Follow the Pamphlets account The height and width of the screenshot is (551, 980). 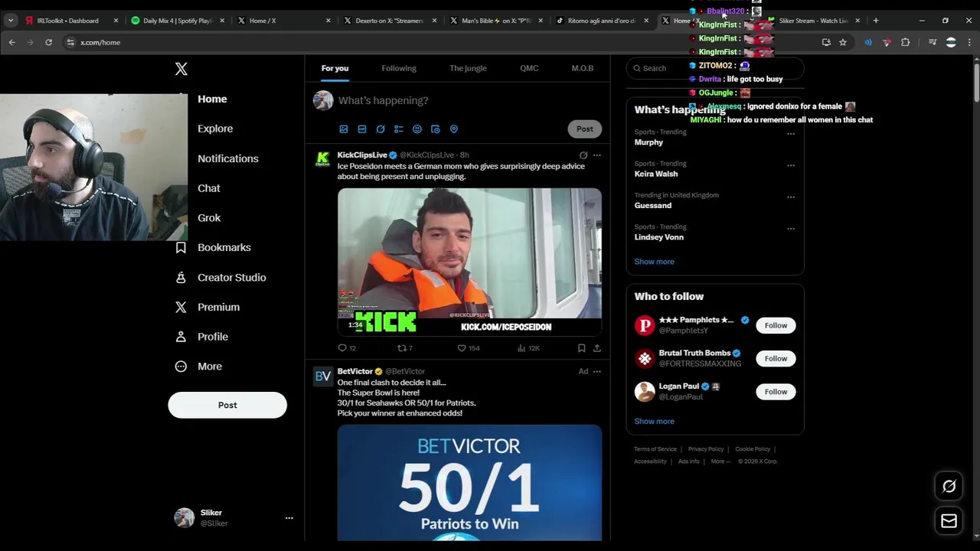point(776,326)
